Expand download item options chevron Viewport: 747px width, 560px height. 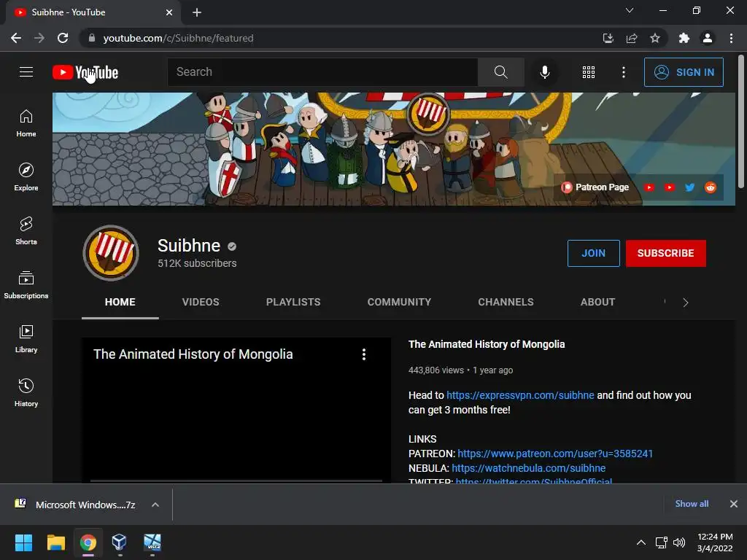point(155,505)
